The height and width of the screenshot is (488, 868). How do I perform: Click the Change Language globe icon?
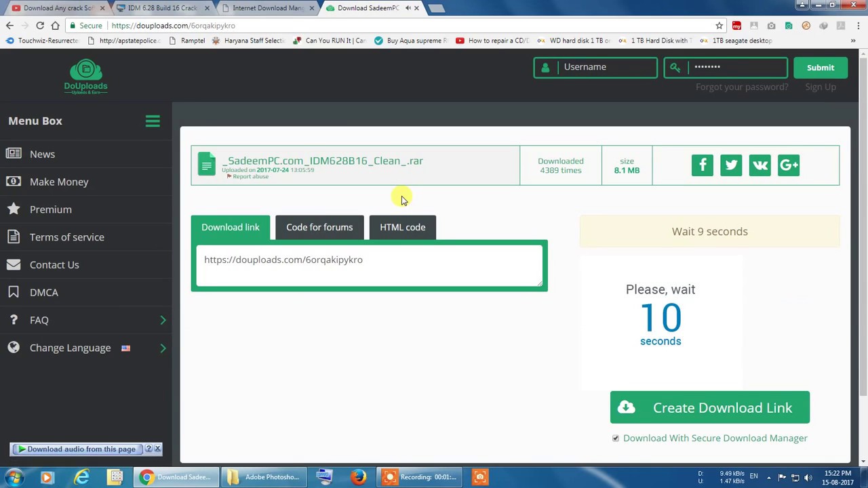pos(14,348)
